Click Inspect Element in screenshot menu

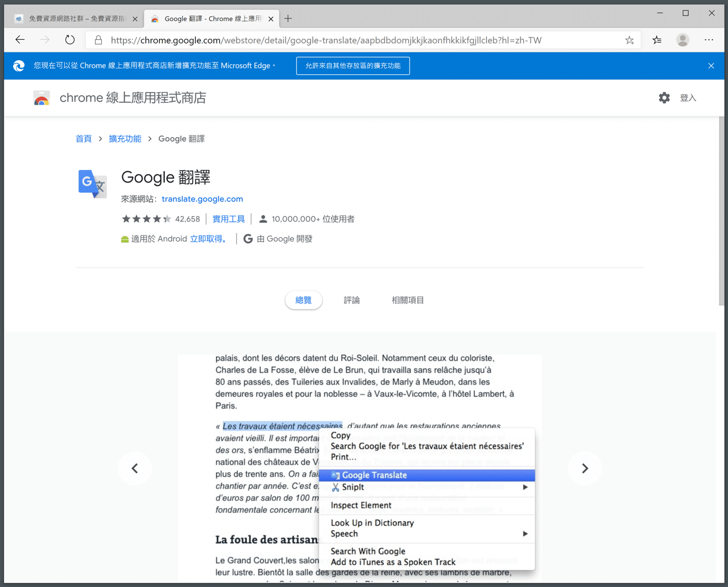pyautogui.click(x=361, y=505)
